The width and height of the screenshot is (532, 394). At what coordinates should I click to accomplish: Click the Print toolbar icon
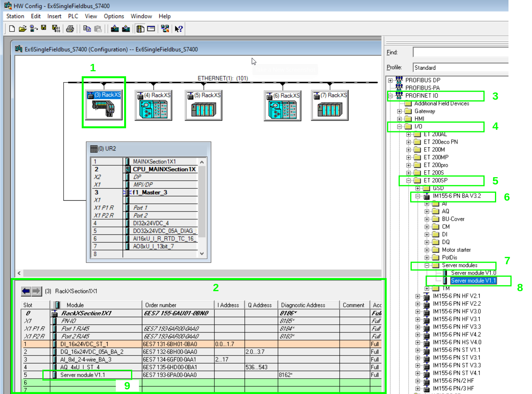point(71,28)
